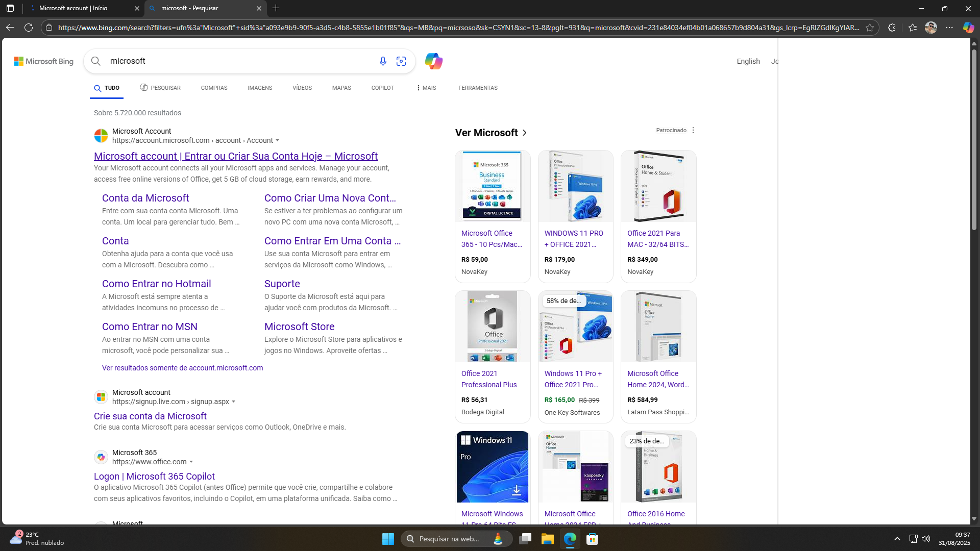
Task: Close the microsoft - Pesquisar tab
Action: [259, 8]
